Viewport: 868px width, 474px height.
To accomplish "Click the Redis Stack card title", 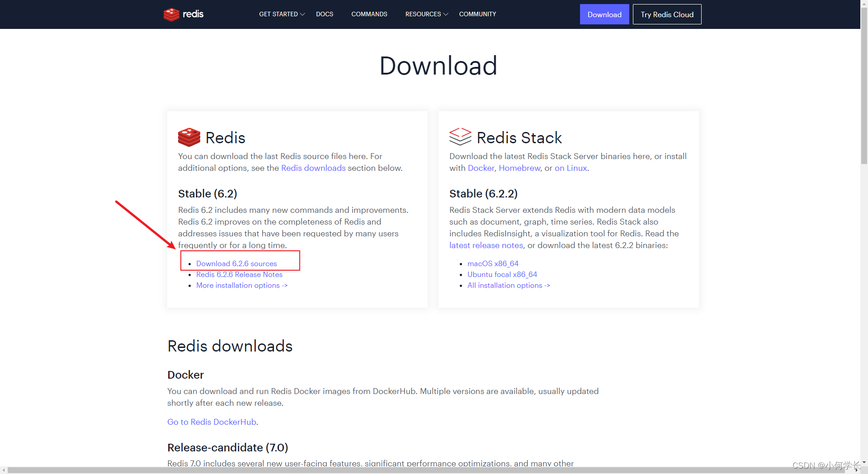I will tap(519, 138).
